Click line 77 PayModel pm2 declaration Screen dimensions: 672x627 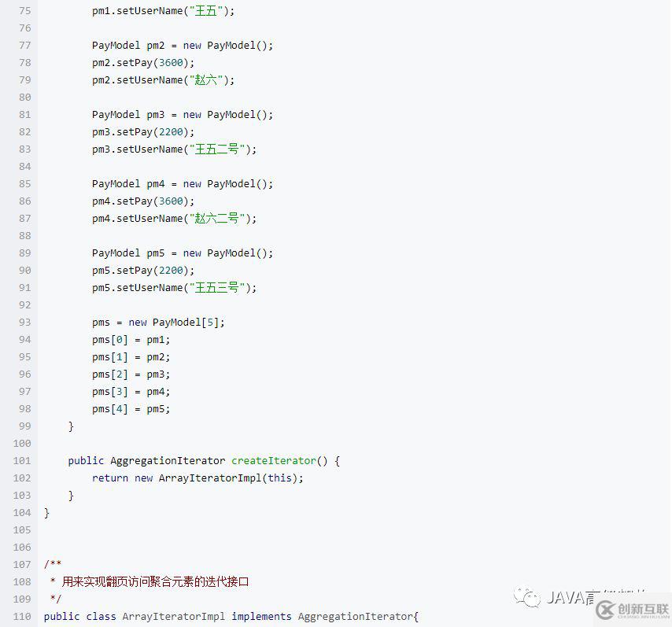click(182, 46)
